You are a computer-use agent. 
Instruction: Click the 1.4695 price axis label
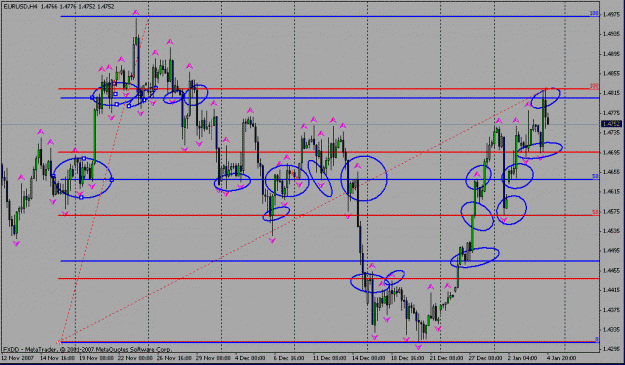[611, 152]
